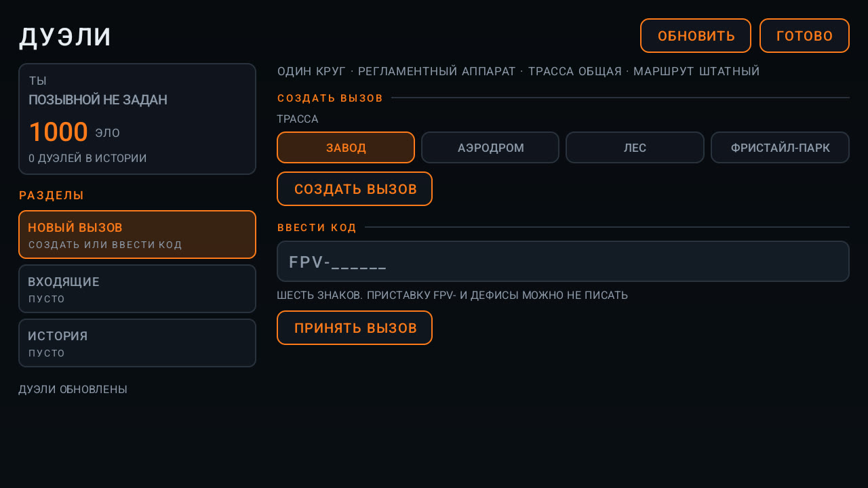Click the ПРИНЯТЬ ВЫЗОВ button
The height and width of the screenshot is (488, 868).
coord(355,328)
